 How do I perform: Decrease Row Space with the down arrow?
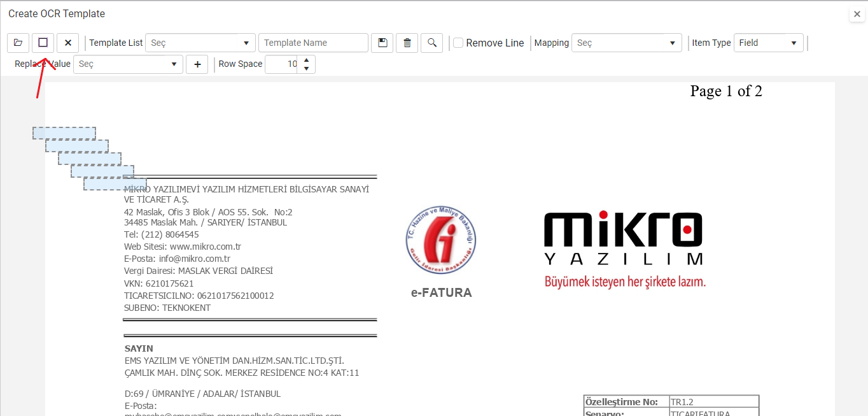coord(307,69)
